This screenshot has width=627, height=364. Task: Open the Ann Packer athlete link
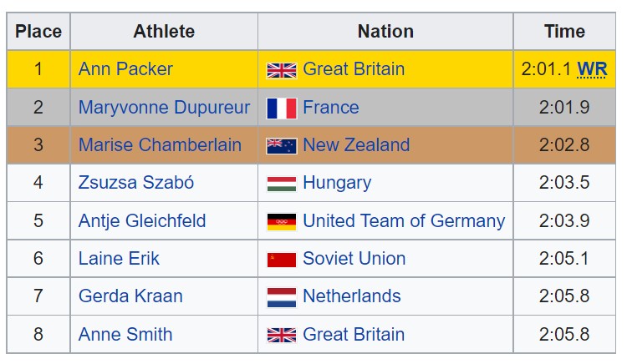125,69
